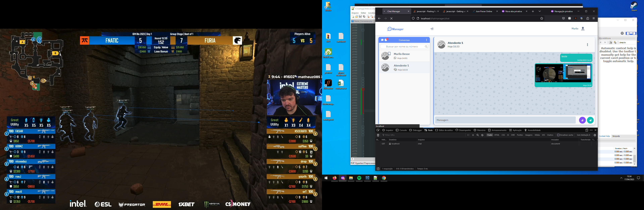The height and width of the screenshot is (210, 644).
Task: Select the Cliente_Conversas.php editor tab
Action: coord(363,21)
